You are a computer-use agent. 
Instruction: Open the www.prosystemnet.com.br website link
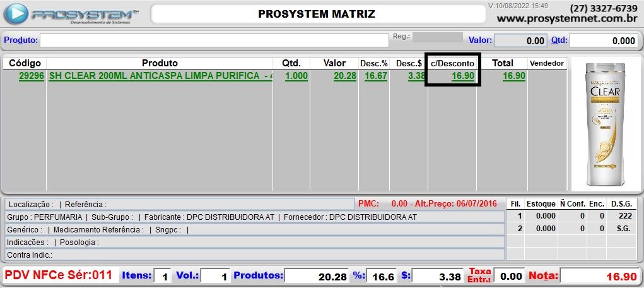[567, 18]
